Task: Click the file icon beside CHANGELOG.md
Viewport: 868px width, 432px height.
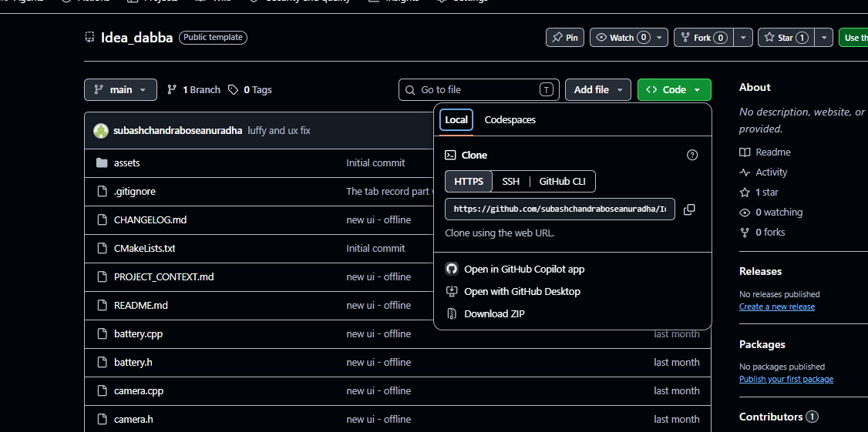Action: click(101, 220)
